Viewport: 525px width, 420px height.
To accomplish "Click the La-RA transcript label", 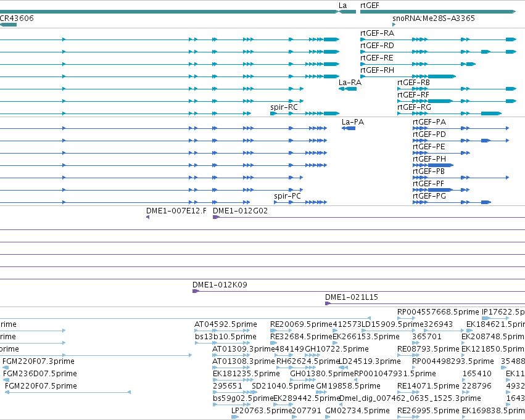I will 350,83.
